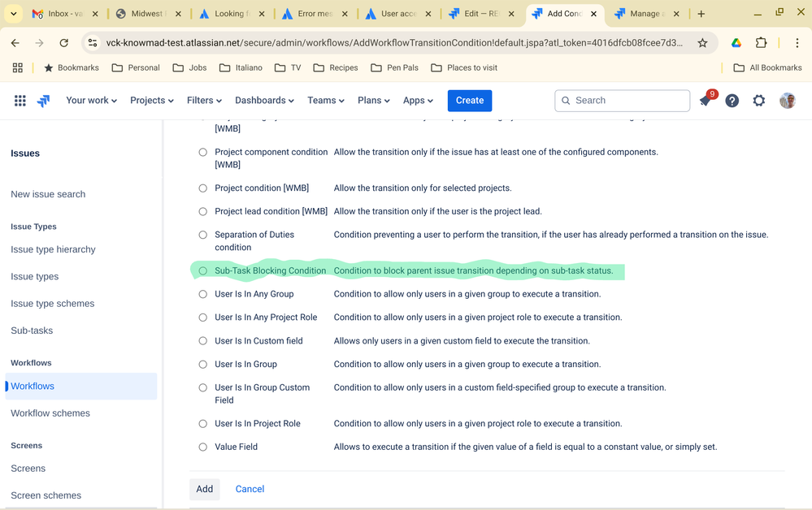
Task: Choose the Value Field condition radio button
Action: pyautogui.click(x=202, y=446)
